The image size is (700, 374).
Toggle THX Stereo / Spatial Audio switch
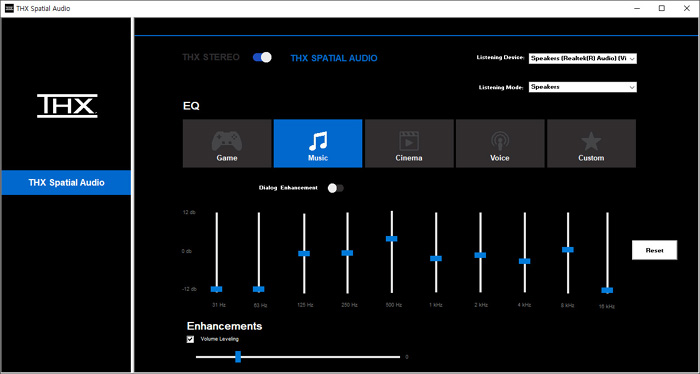click(262, 58)
